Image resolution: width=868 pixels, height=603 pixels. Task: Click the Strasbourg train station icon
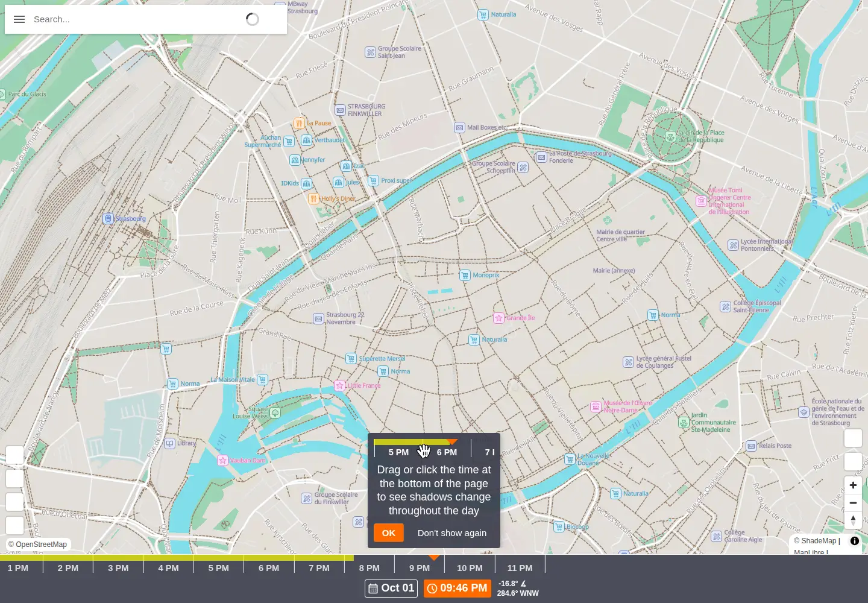click(108, 218)
